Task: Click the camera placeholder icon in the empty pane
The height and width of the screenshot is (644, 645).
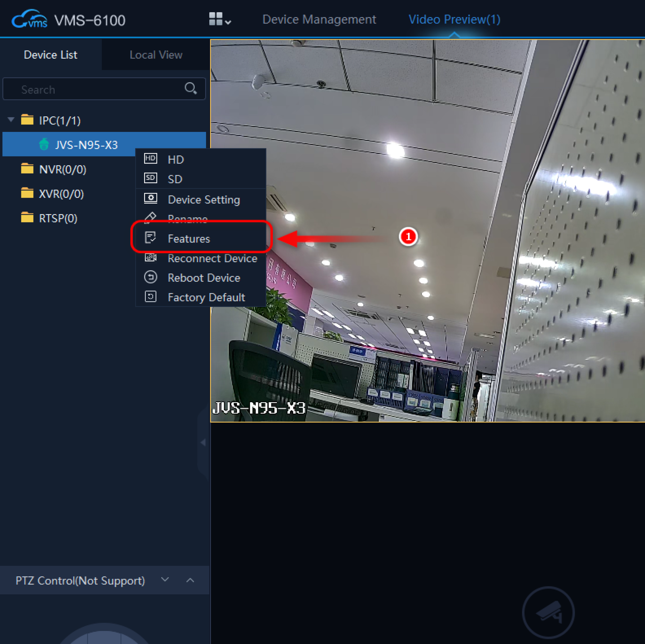Action: click(548, 613)
